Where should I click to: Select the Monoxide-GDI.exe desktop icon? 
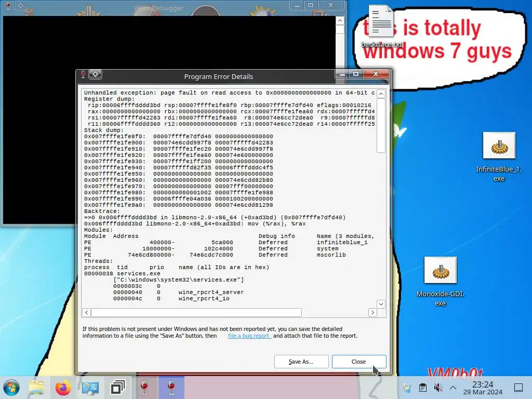click(x=440, y=282)
